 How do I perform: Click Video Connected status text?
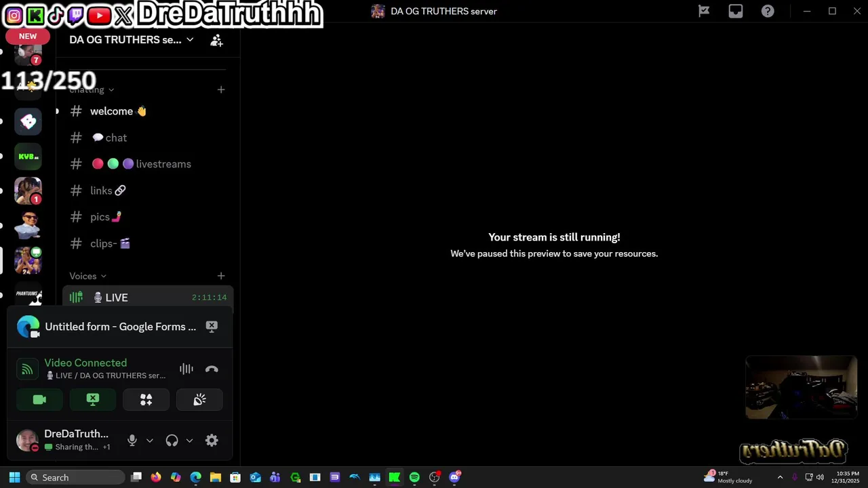[85, 363]
